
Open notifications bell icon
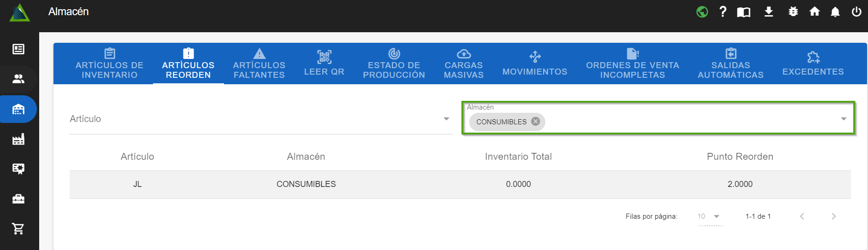(835, 12)
